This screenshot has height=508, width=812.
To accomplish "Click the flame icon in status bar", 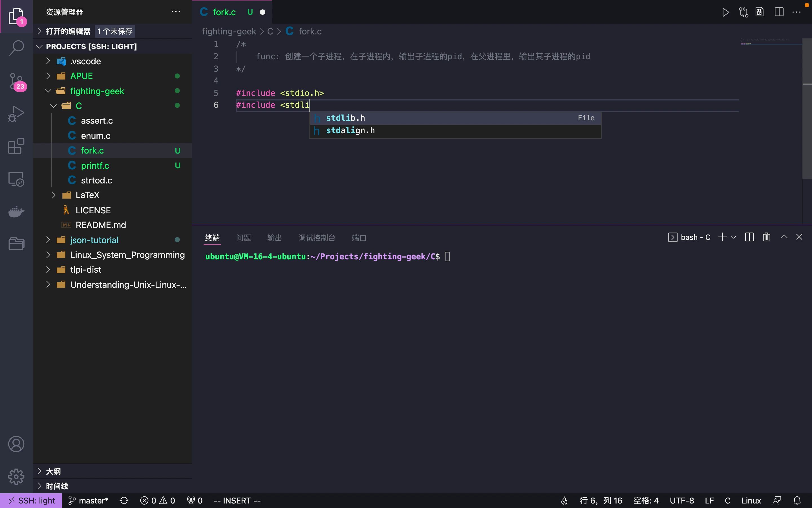I will [564, 501].
